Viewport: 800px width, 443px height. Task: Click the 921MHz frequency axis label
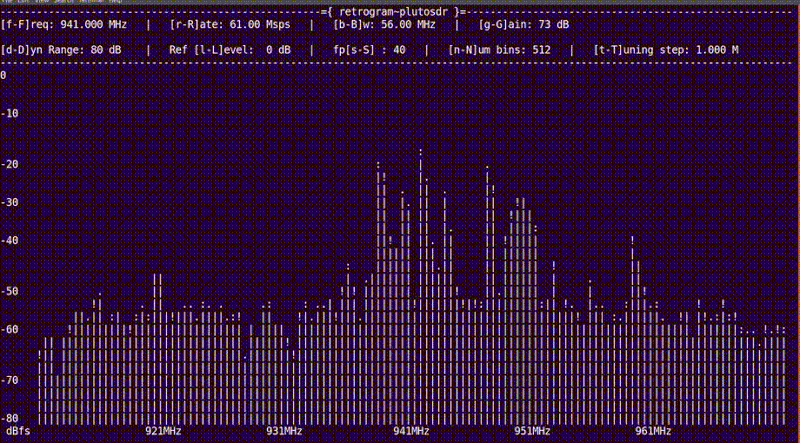pyautogui.click(x=163, y=431)
